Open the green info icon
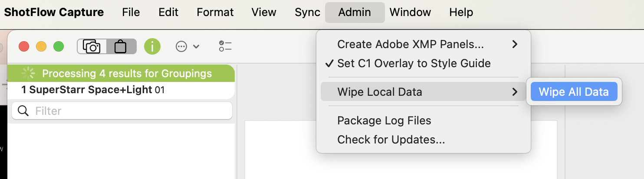Image resolution: width=644 pixels, height=179 pixels. tap(152, 46)
